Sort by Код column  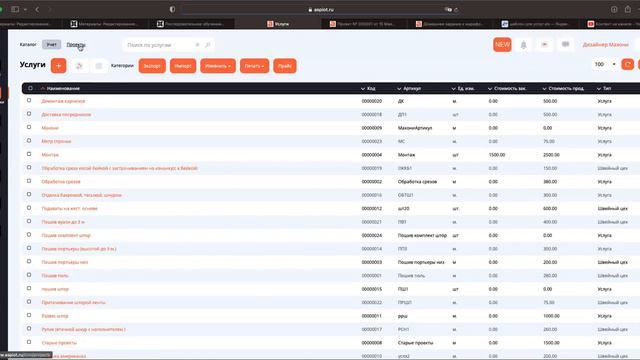point(371,89)
